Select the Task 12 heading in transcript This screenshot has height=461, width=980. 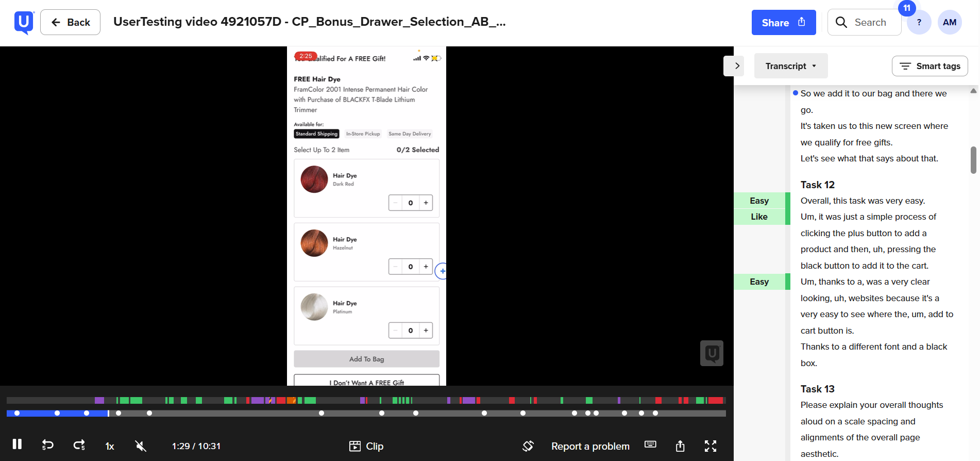[818, 185]
